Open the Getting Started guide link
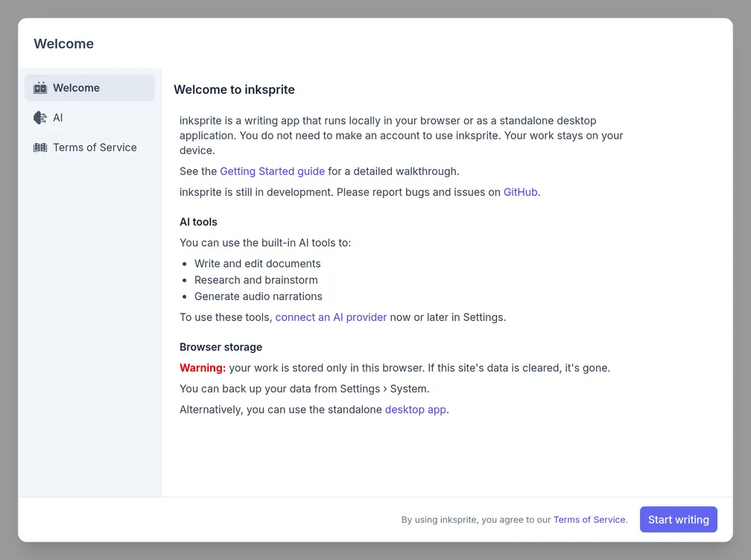The height and width of the screenshot is (560, 751). (x=272, y=171)
